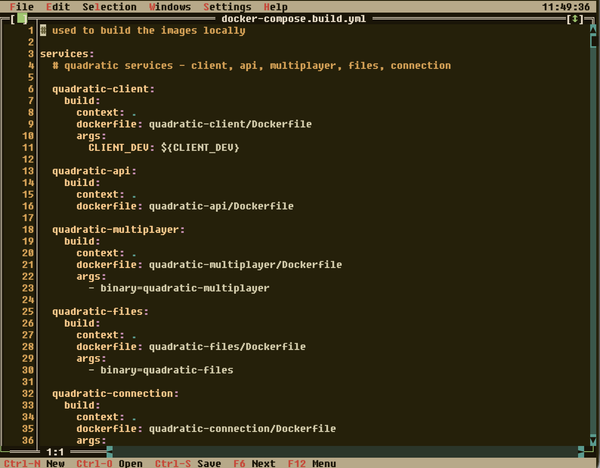Open the Edit menu
The image size is (600, 468).
tap(58, 7)
